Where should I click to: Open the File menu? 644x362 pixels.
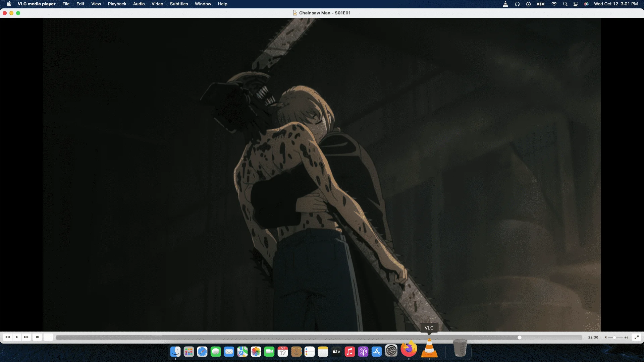click(x=66, y=4)
